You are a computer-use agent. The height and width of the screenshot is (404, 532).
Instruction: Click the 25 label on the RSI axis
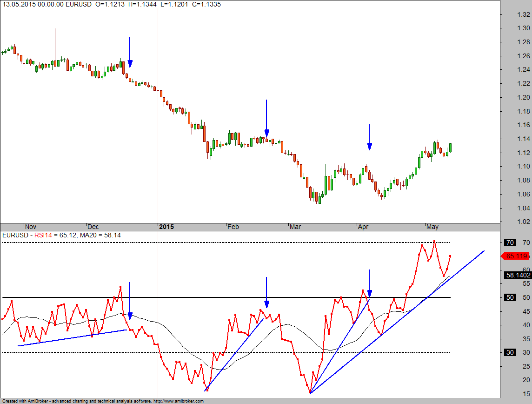(x=526, y=366)
